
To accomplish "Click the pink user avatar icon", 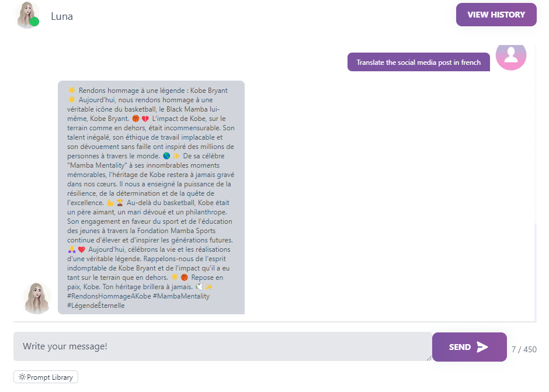I will (511, 56).
